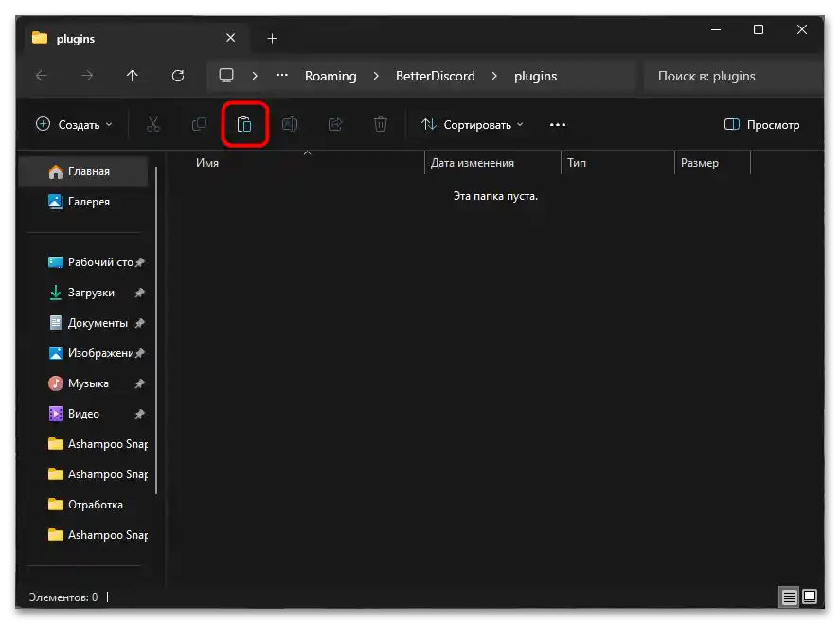The height and width of the screenshot is (624, 840).
Task: Close the plugins tab
Action: pyautogui.click(x=230, y=38)
